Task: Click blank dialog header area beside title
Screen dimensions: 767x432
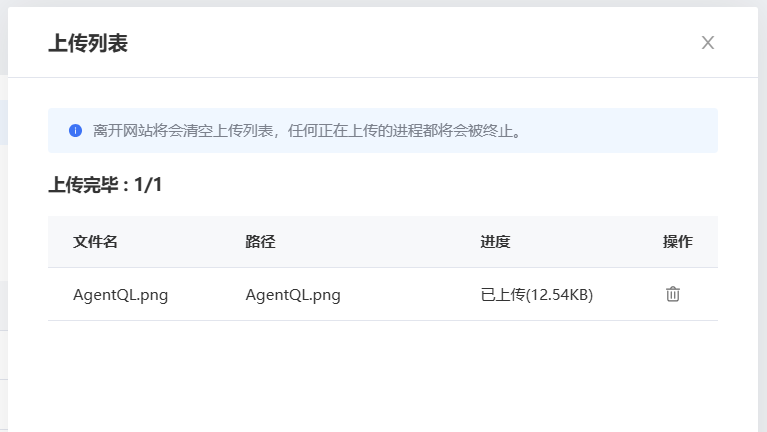Action: point(400,43)
